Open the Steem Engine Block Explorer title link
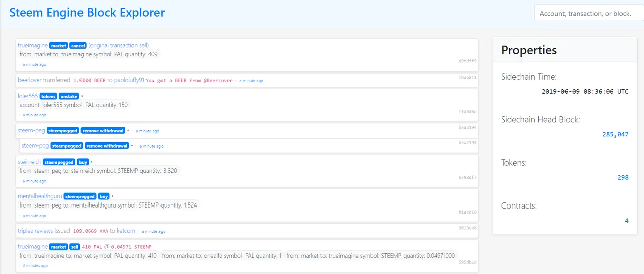Image resolution: width=644 pixels, height=274 pixels. [87, 13]
